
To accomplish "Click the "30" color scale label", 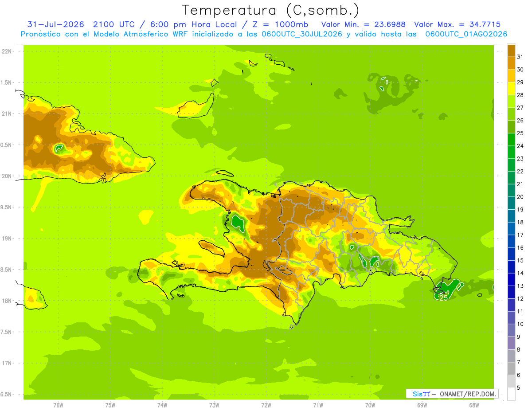I will coord(520,70).
